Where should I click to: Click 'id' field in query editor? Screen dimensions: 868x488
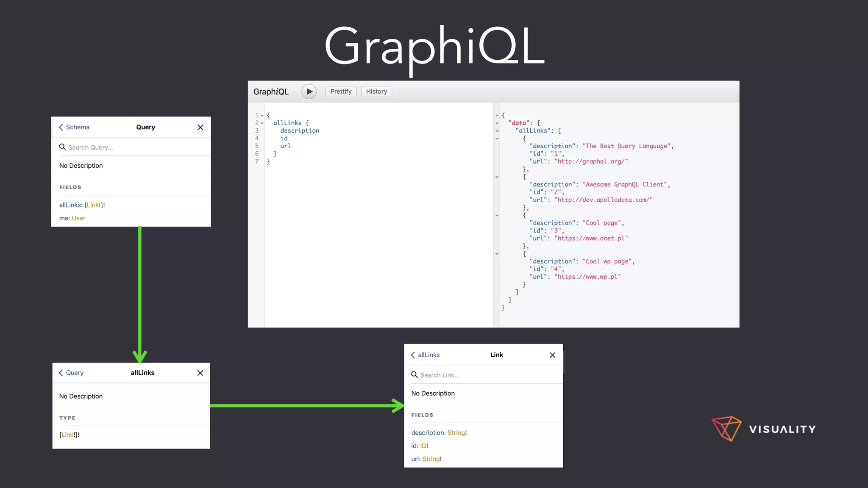coord(284,138)
